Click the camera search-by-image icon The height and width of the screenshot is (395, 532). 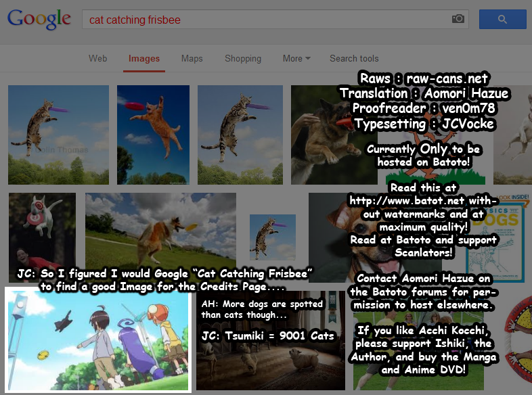[x=458, y=19]
